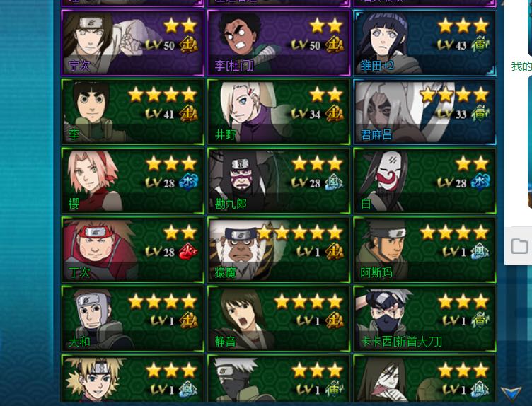Viewport: 532px width, 406px height.
Task: Select the 静音 ninja card
Action: (279, 319)
